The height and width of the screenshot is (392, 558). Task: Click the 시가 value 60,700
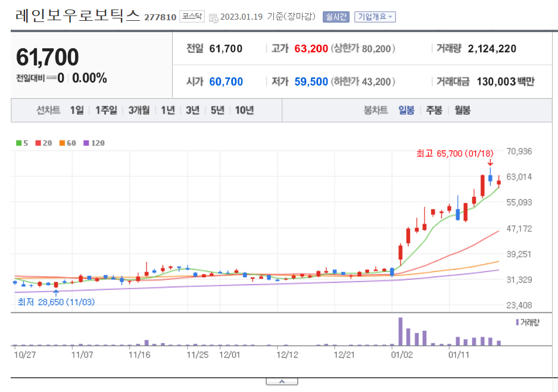point(226,81)
